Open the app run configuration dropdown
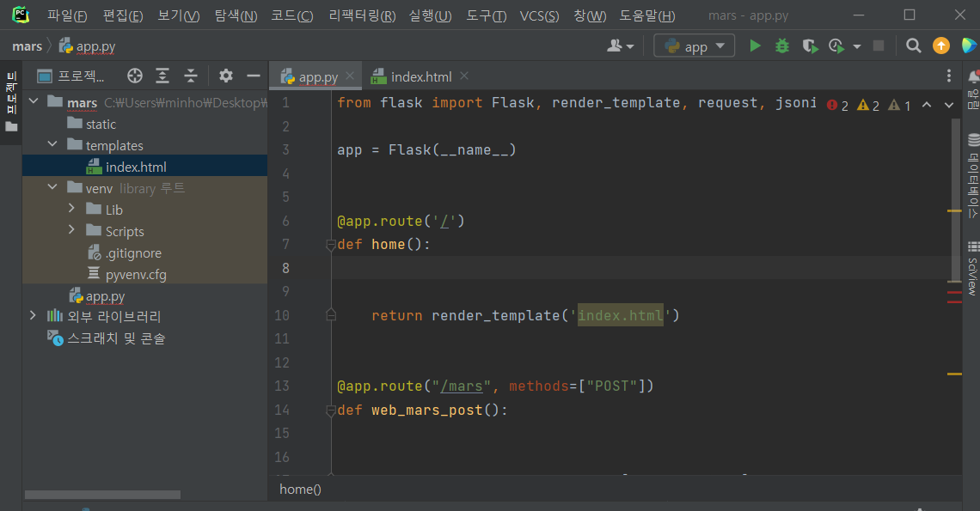The image size is (980, 511). coord(694,46)
